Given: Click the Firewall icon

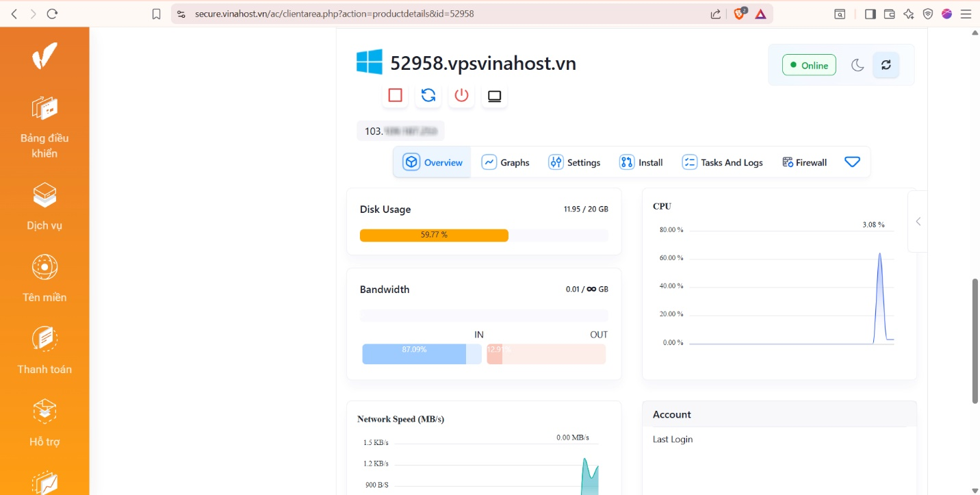Looking at the screenshot, I should [x=788, y=162].
